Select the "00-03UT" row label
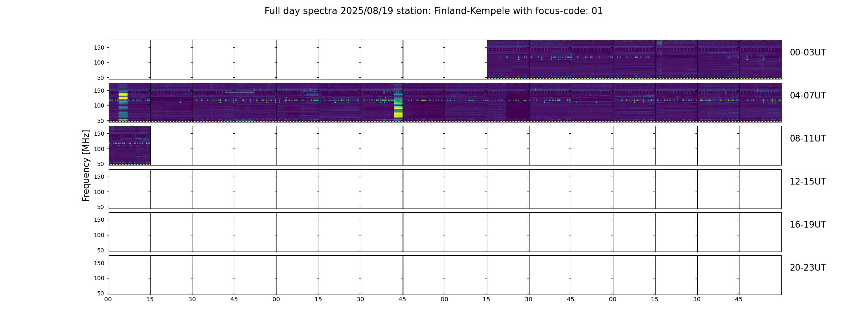Viewport: 868px width, 331px height. [x=808, y=53]
